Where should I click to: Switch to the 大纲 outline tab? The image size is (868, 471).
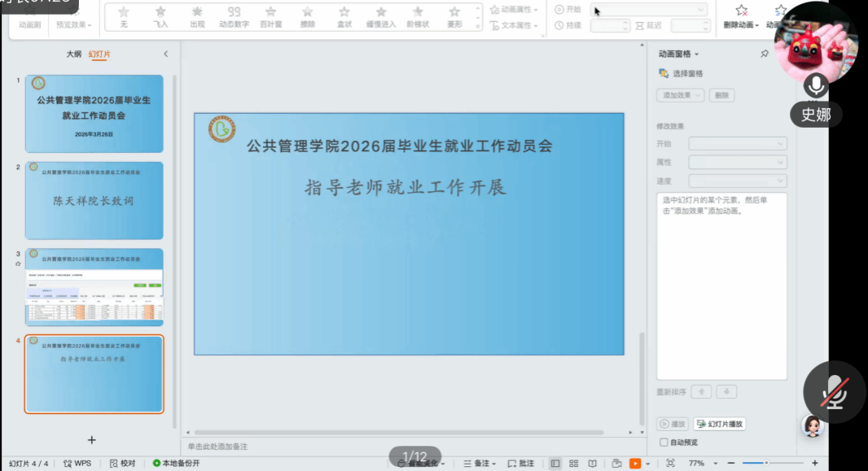pyautogui.click(x=73, y=55)
